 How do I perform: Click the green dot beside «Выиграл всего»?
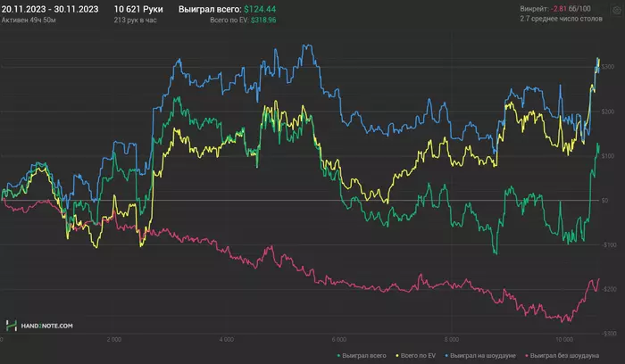coord(337,356)
